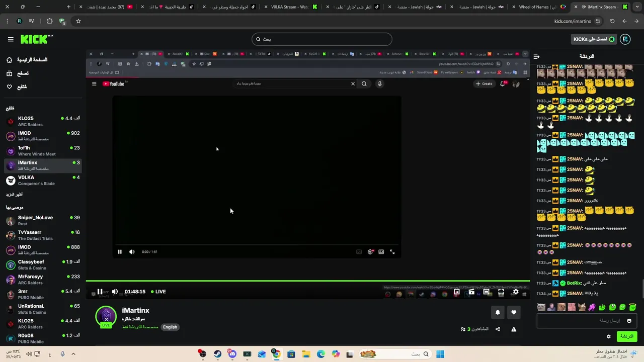Expand show more followed channels
The width and height of the screenshot is (644, 362).
coord(14,194)
